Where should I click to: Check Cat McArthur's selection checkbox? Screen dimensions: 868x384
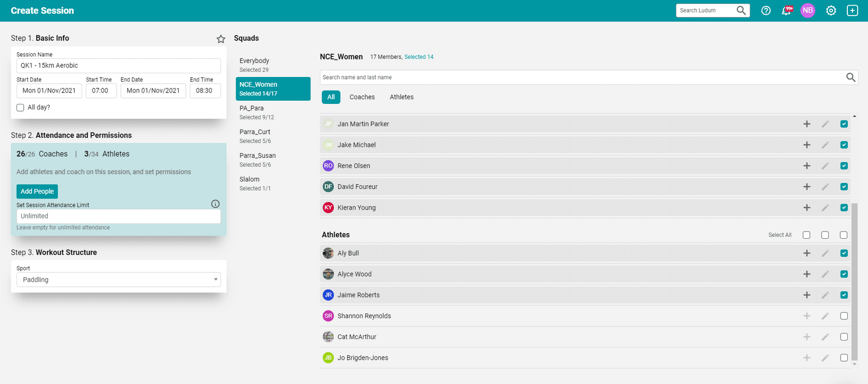(844, 337)
